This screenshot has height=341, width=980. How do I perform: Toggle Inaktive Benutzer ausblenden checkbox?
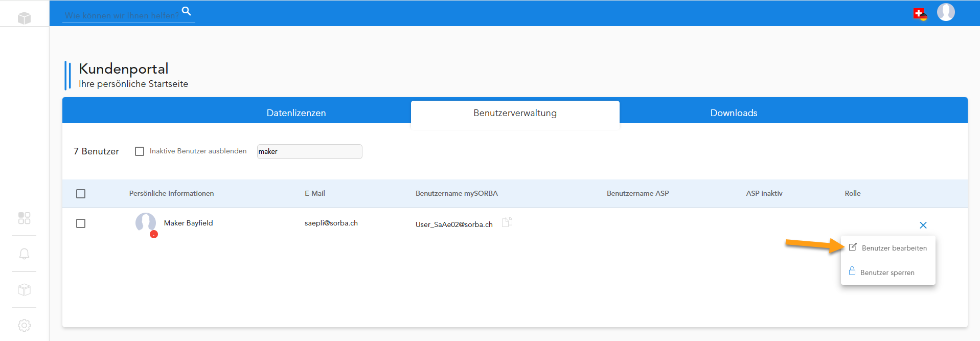[140, 151]
